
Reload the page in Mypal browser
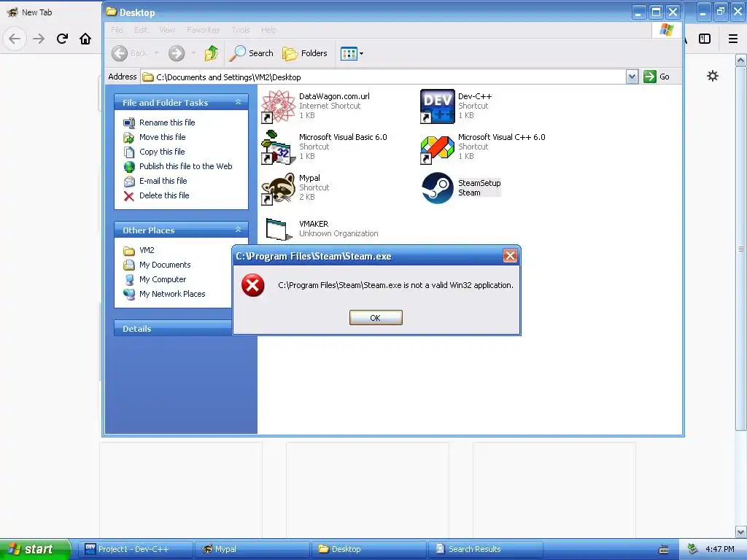coord(62,39)
